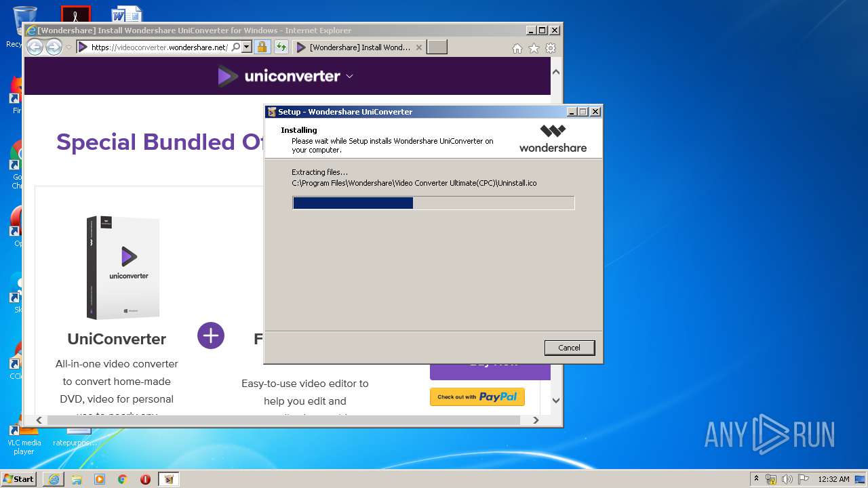Open the Windows Start menu

coord(18,479)
